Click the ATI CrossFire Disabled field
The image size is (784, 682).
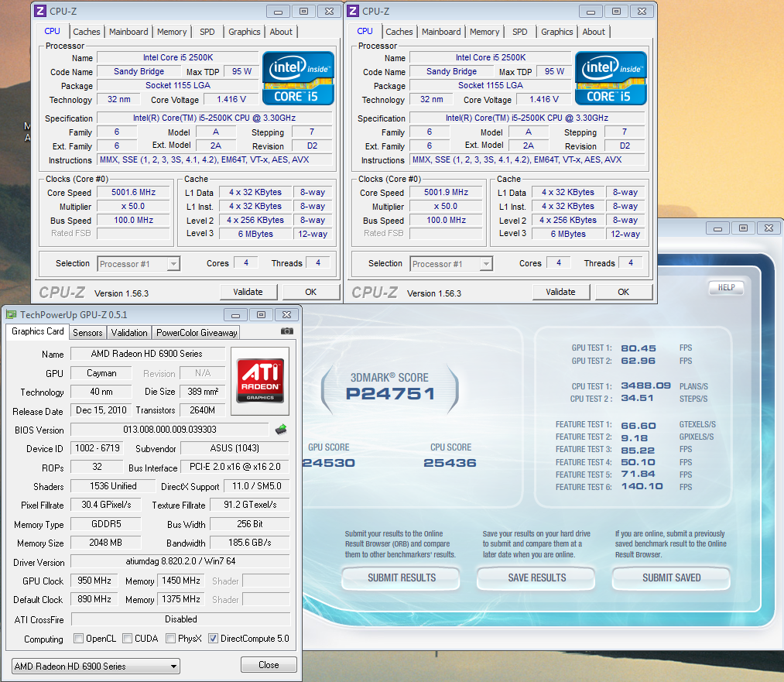pos(180,619)
